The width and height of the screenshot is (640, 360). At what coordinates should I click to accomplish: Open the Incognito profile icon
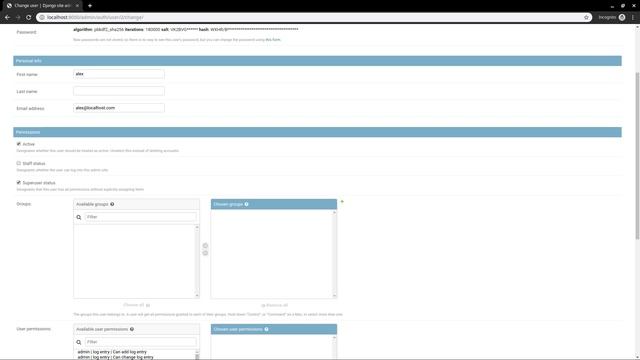coord(622,18)
